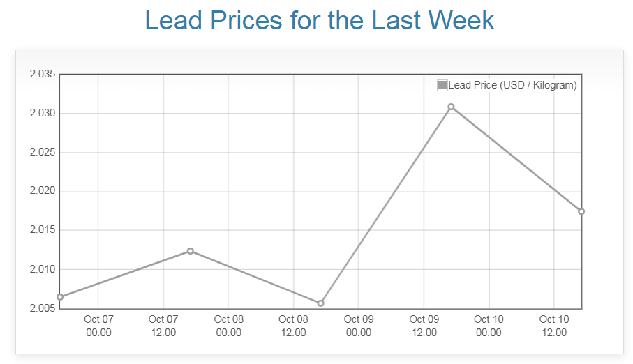Image resolution: width=633 pixels, height=364 pixels.
Task: Click the peak data point near 2.031
Action: point(452,107)
